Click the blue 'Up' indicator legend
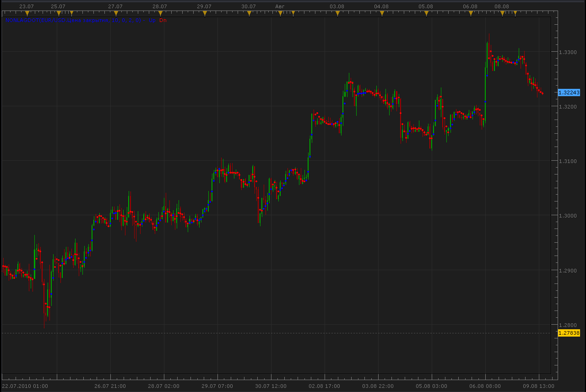 click(152, 20)
